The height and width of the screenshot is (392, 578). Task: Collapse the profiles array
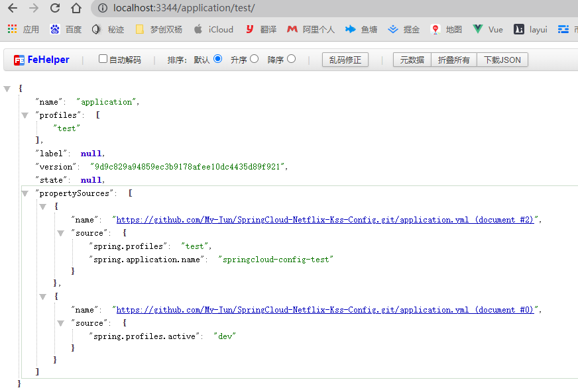pos(25,116)
